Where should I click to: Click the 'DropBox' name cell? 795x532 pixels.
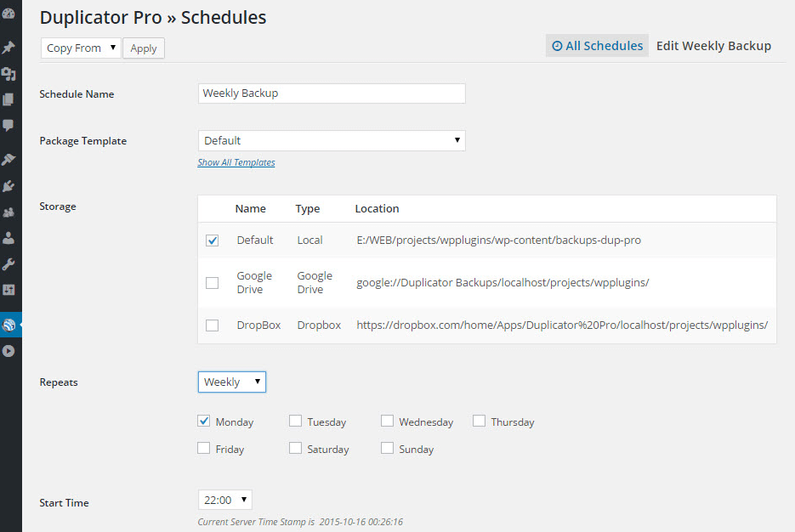[258, 325]
